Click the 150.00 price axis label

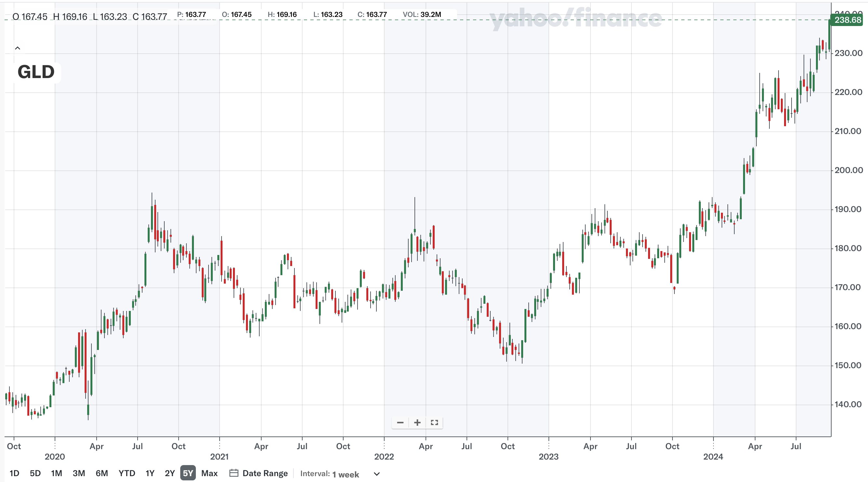coord(848,366)
